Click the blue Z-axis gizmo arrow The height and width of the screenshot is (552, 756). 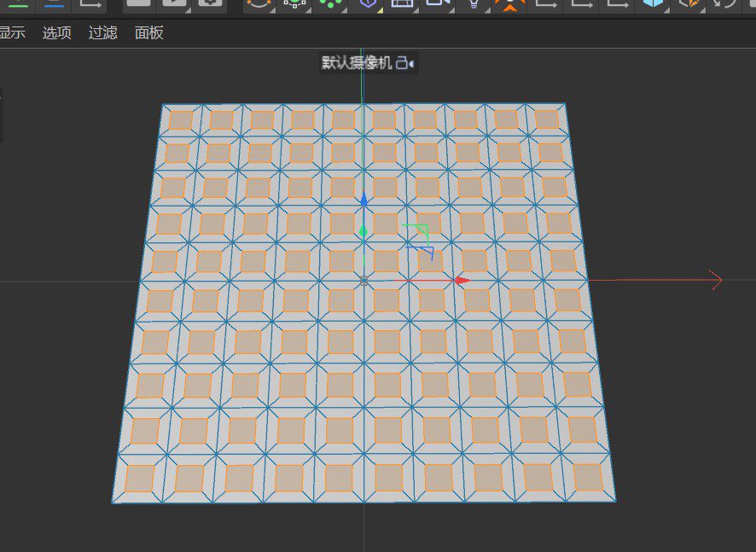pos(364,200)
